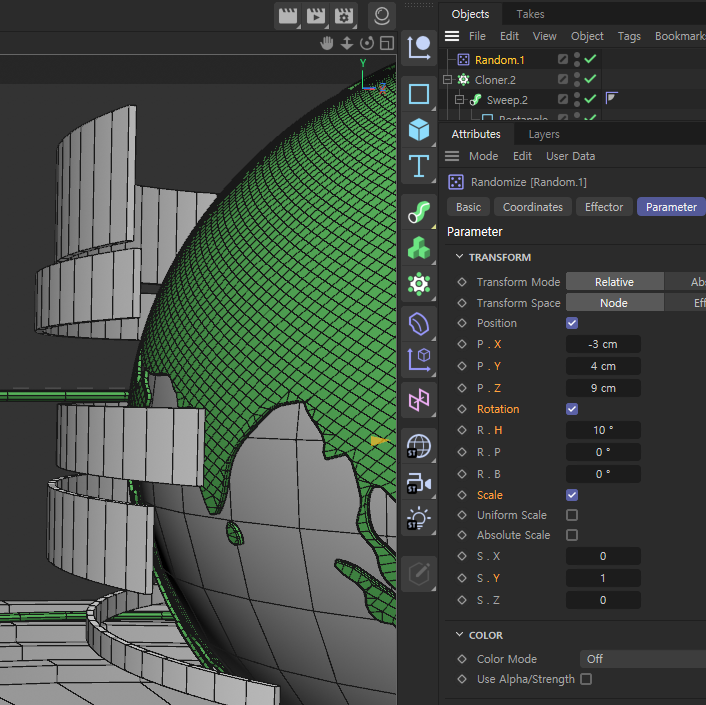Click the globe scene tool
Image resolution: width=706 pixels, height=705 pixels.
[419, 446]
